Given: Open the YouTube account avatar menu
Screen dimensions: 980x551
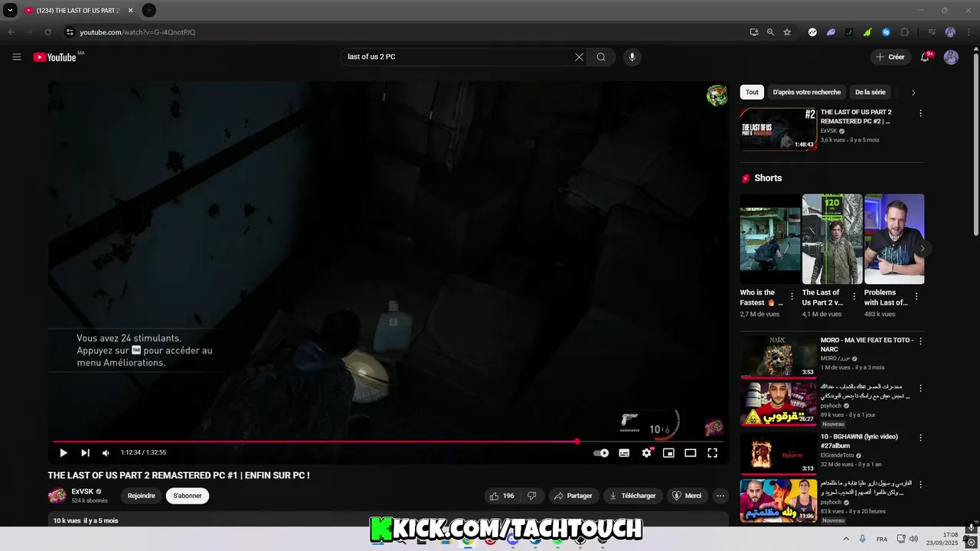Looking at the screenshot, I should click(951, 57).
